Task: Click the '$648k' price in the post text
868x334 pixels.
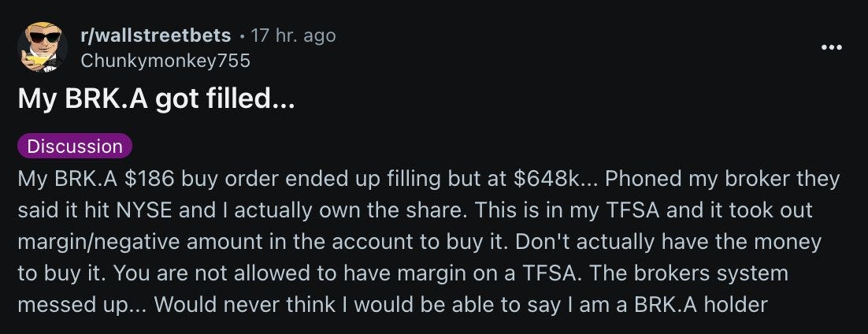Action: click(547, 178)
